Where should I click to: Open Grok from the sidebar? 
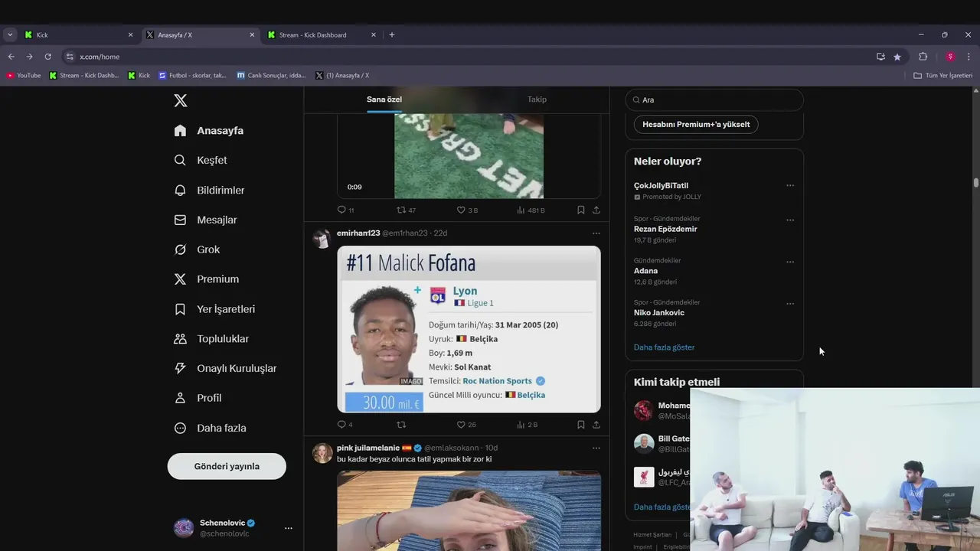click(197, 249)
